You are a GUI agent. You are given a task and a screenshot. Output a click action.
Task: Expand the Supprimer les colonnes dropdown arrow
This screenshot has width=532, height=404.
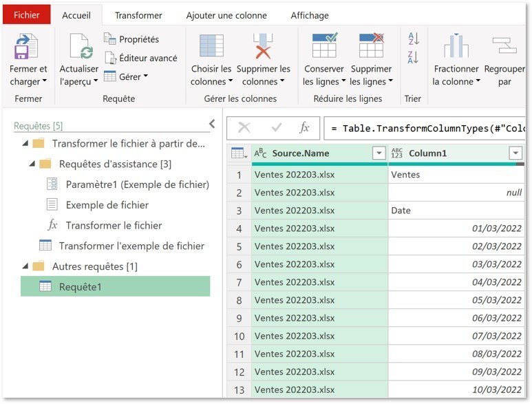(x=282, y=81)
